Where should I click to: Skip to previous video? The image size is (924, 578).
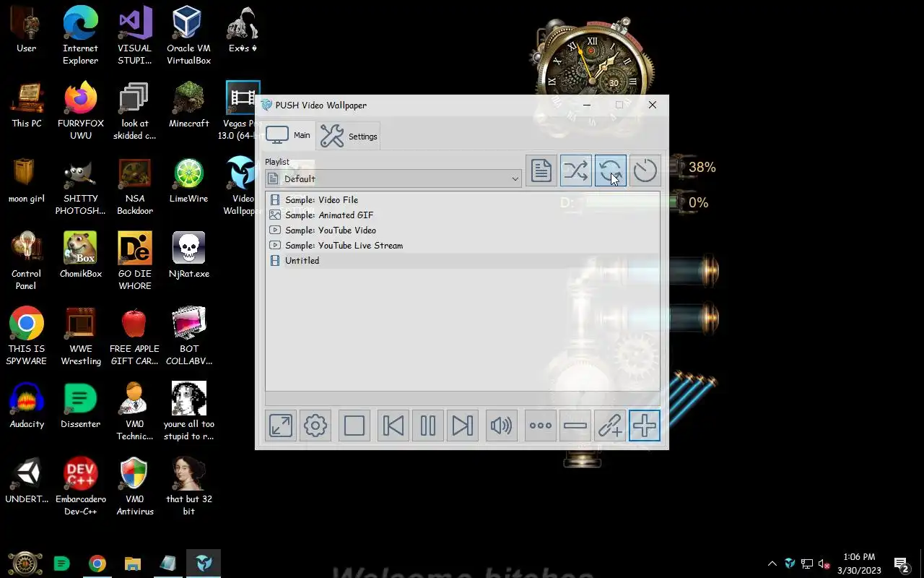[393, 426]
